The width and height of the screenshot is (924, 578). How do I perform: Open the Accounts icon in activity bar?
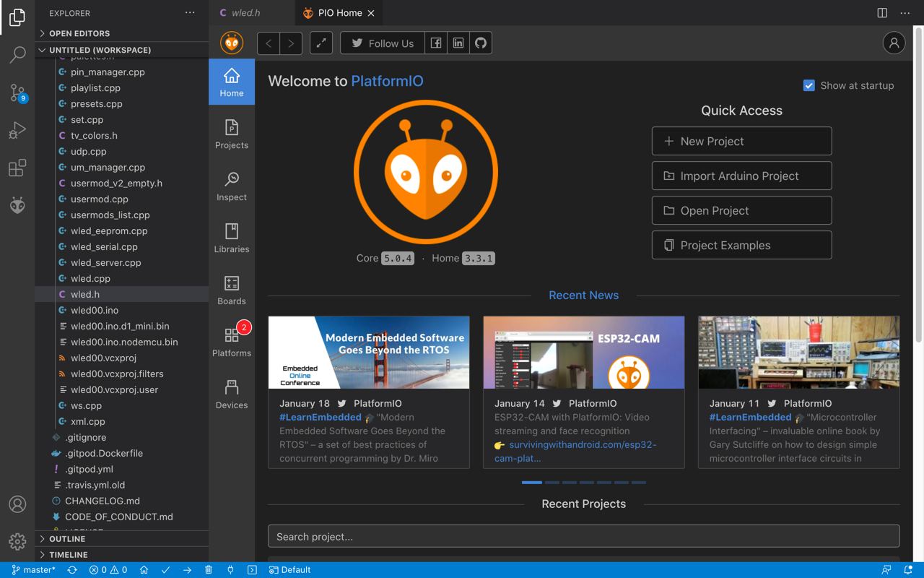coord(17,504)
